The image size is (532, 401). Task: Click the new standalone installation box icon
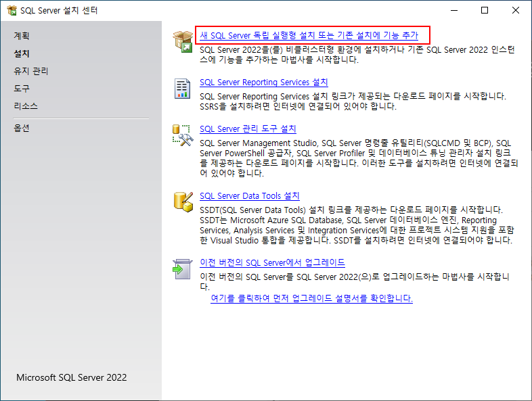pos(183,41)
